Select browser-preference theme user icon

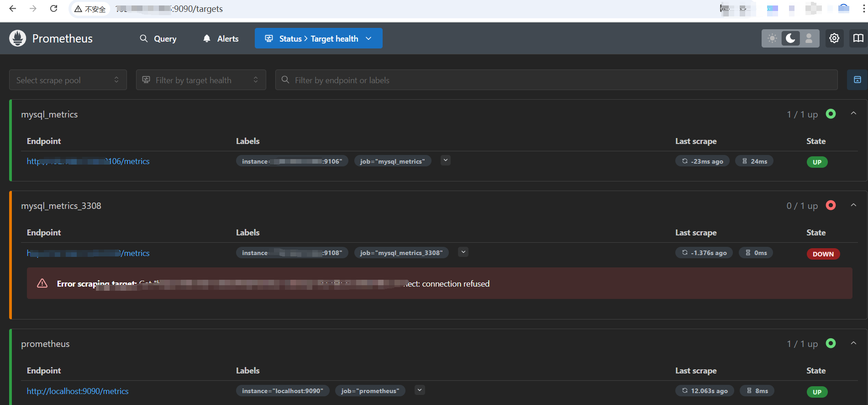pyautogui.click(x=809, y=38)
